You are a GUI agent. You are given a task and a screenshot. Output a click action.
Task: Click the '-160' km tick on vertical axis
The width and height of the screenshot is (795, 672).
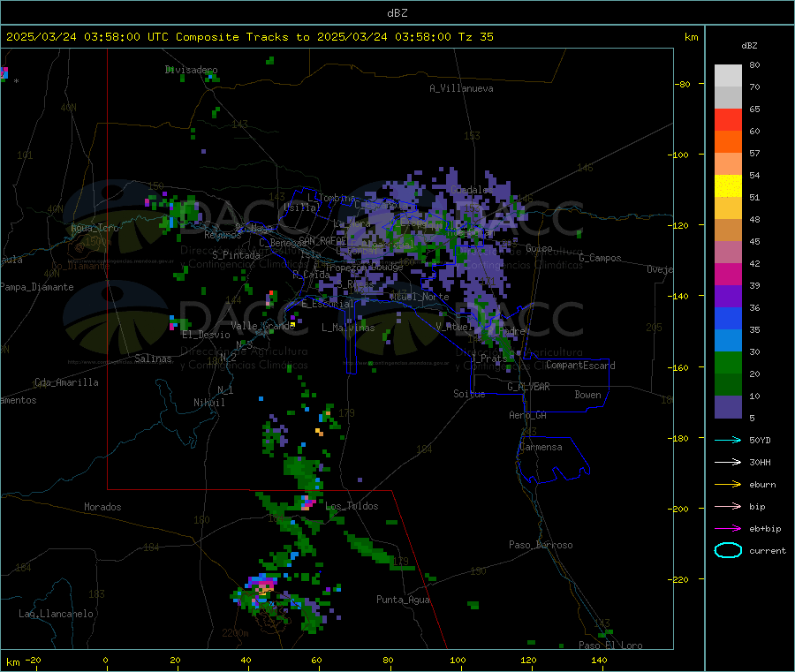coord(679,367)
